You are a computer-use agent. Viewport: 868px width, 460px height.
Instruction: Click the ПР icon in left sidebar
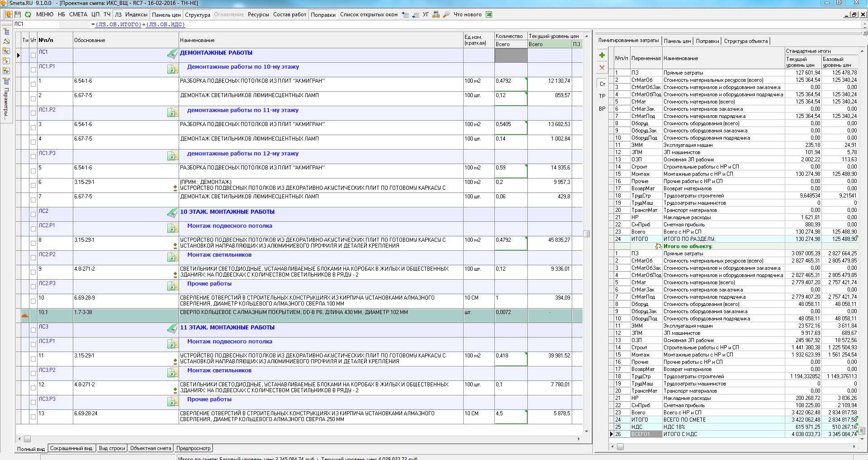6,71
